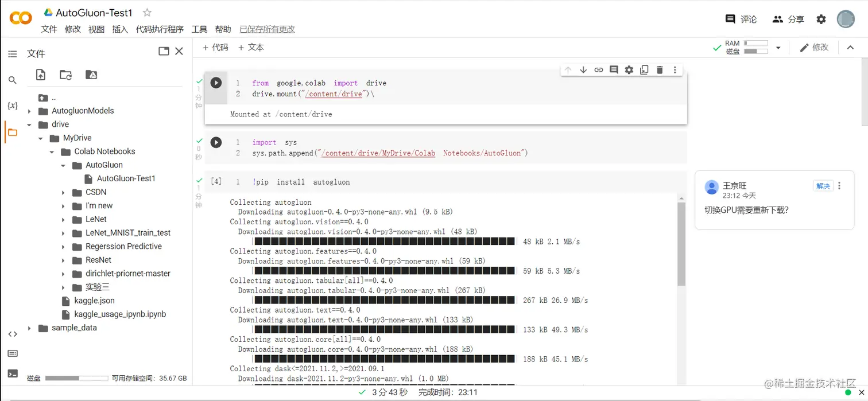Open comment options for 王京旺
The height and width of the screenshot is (401, 868).
tap(840, 186)
